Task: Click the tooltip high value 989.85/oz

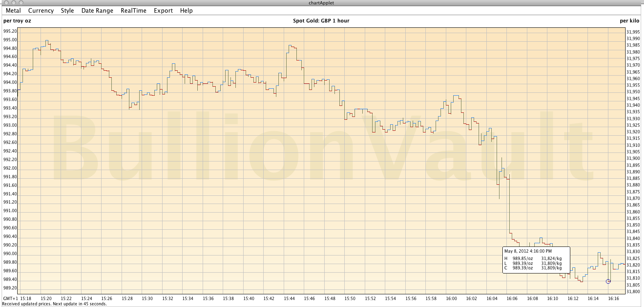Action: (523, 259)
